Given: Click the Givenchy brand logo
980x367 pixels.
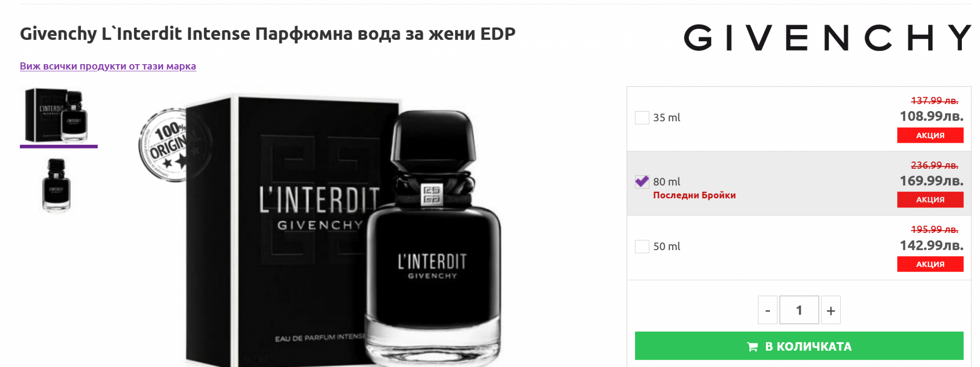Looking at the screenshot, I should coord(827,37).
